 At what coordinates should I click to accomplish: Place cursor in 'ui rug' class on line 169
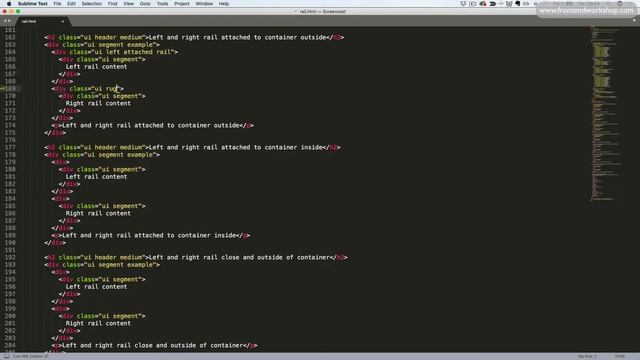105,89
